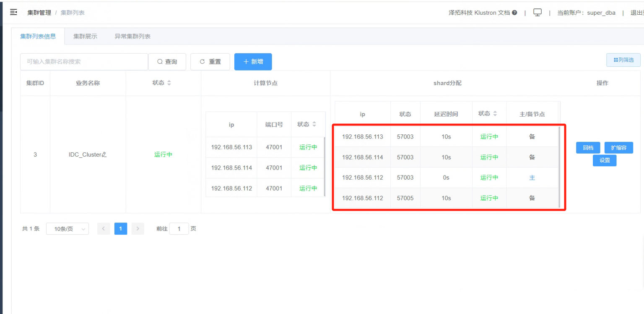Screen dimensions: 644x314
Task: Click the cluster's main 运行中 status
Action: tap(163, 154)
